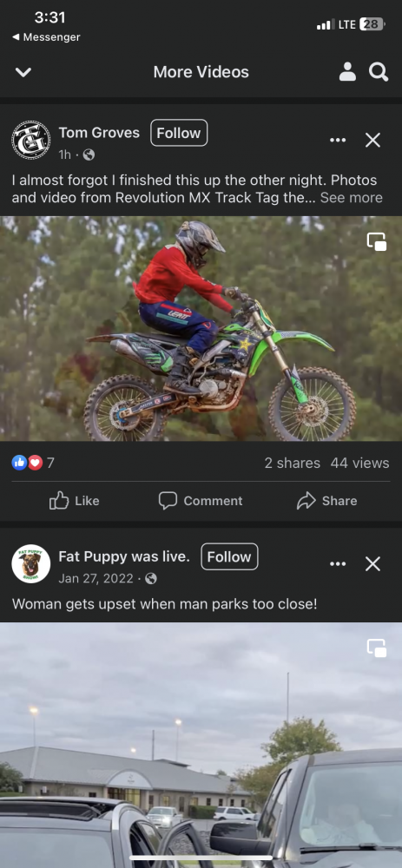Comment on the Tom Groves video
The image size is (402, 868).
(x=201, y=501)
